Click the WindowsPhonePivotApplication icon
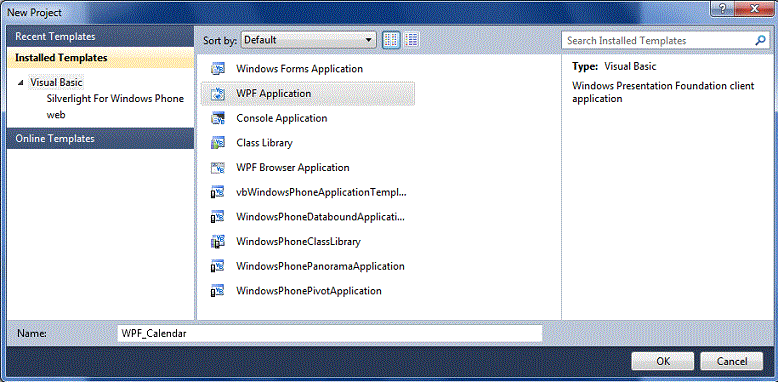The image size is (778, 382). tap(218, 291)
